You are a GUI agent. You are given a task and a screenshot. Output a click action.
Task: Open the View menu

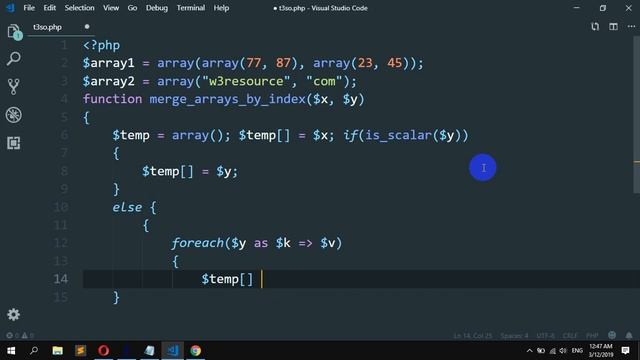111,8
